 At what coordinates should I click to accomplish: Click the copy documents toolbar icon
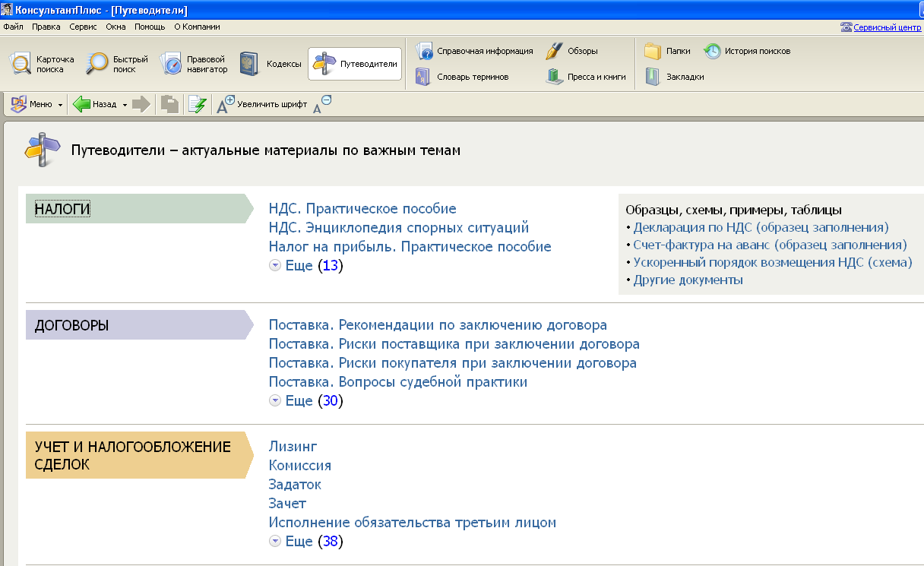coord(170,104)
